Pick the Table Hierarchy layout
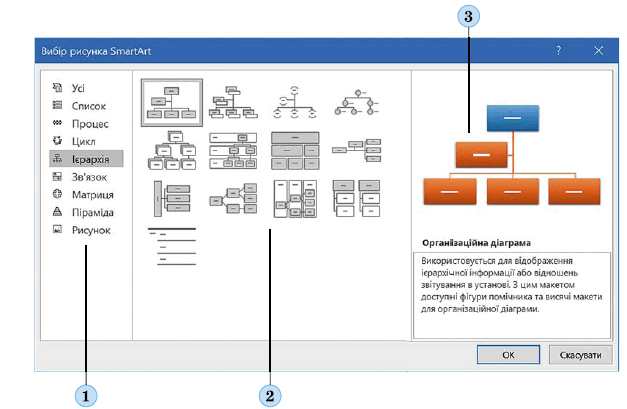Image resolution: width=627 pixels, height=409 pixels. 295,151
